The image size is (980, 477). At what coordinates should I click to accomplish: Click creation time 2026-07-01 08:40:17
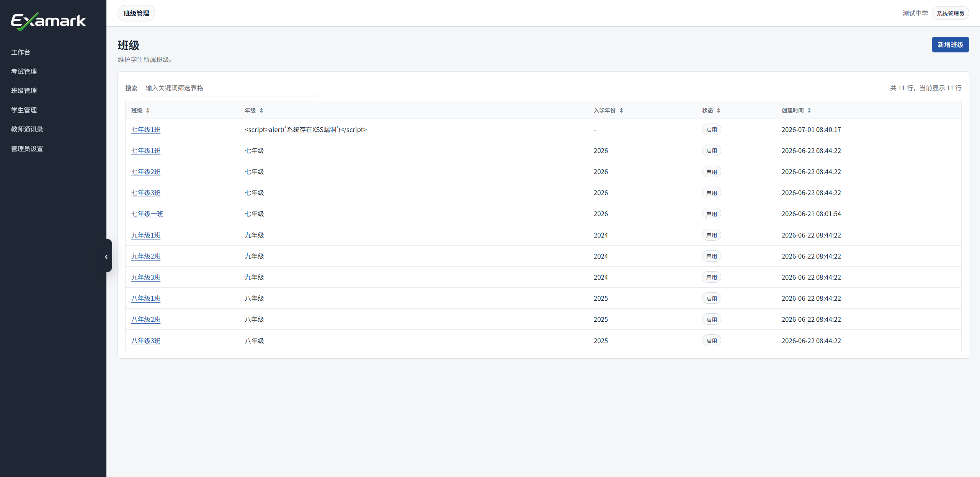(811, 130)
